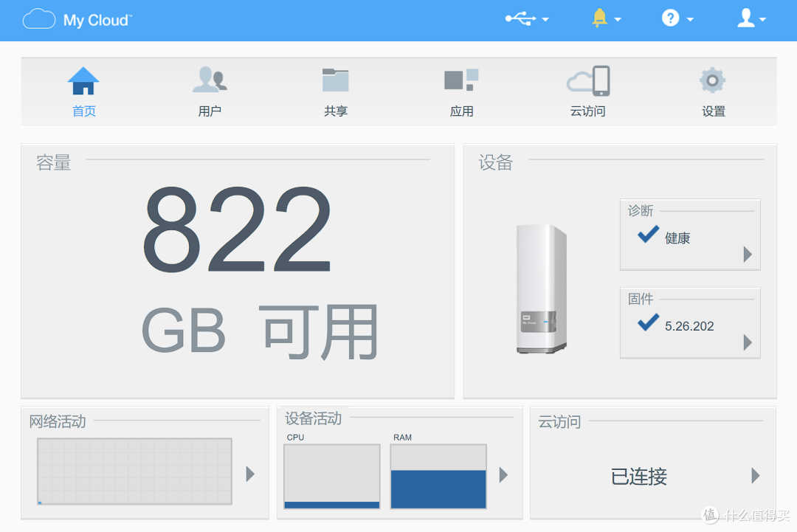Click the diagnosis health checkmark icon

point(648,234)
